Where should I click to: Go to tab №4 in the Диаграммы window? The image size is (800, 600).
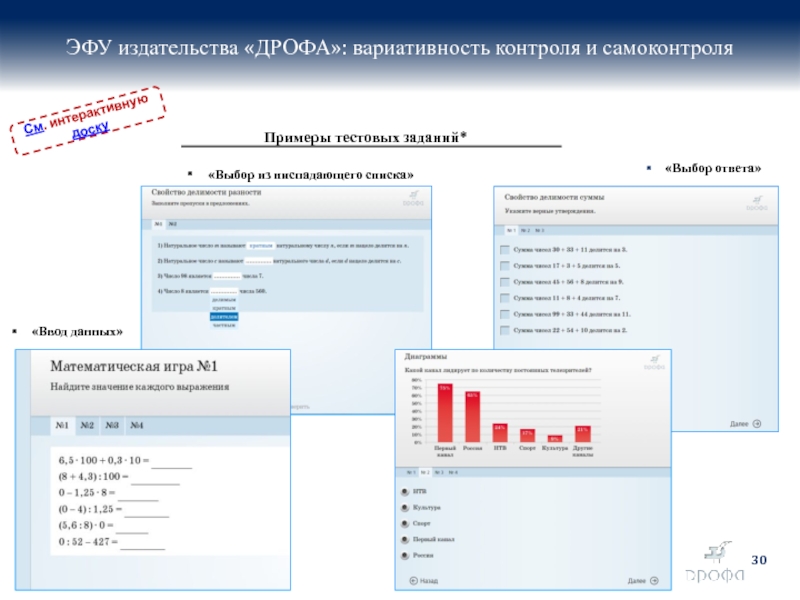tap(453, 472)
